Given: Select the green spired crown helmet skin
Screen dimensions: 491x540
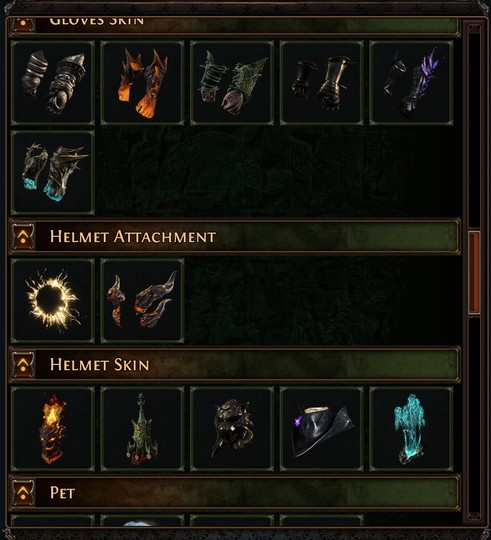Looking at the screenshot, I should click(142, 429).
